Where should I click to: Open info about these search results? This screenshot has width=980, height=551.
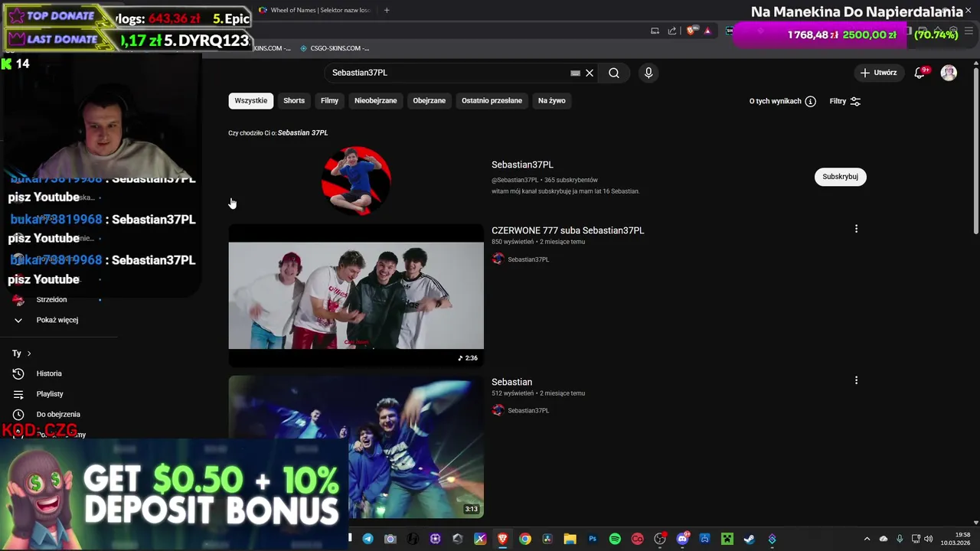tap(810, 101)
